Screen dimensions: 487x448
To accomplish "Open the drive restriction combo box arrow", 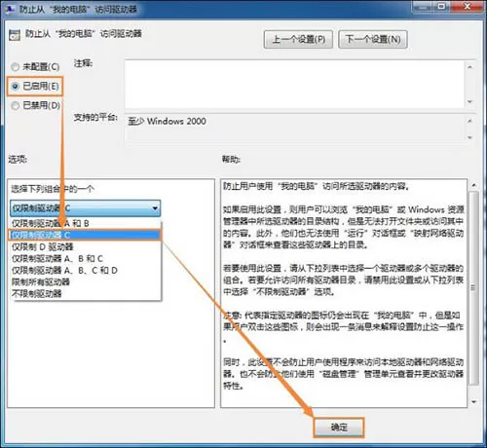I will coord(155,208).
